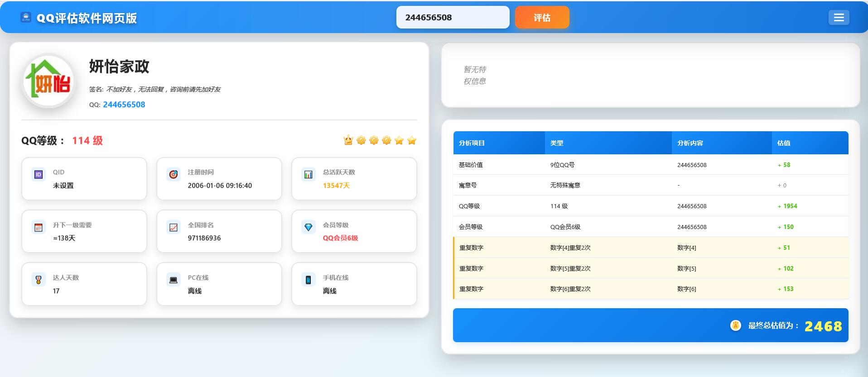Click the 估值 column header
The height and width of the screenshot is (377, 868).
point(784,143)
